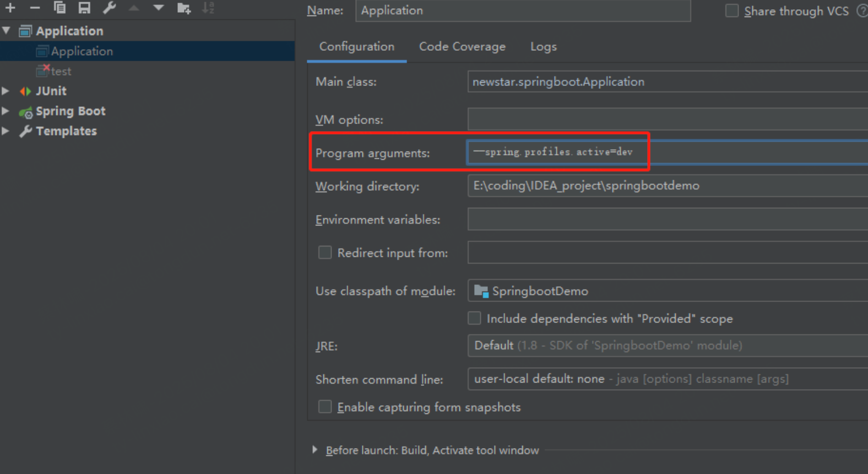Expand the Before launch section
The height and width of the screenshot is (474, 868).
[x=314, y=450]
